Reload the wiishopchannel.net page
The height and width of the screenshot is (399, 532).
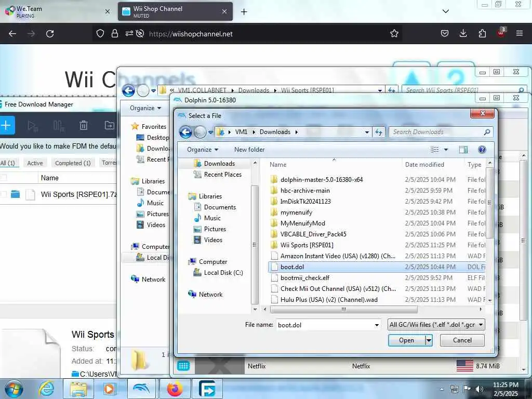(50, 34)
